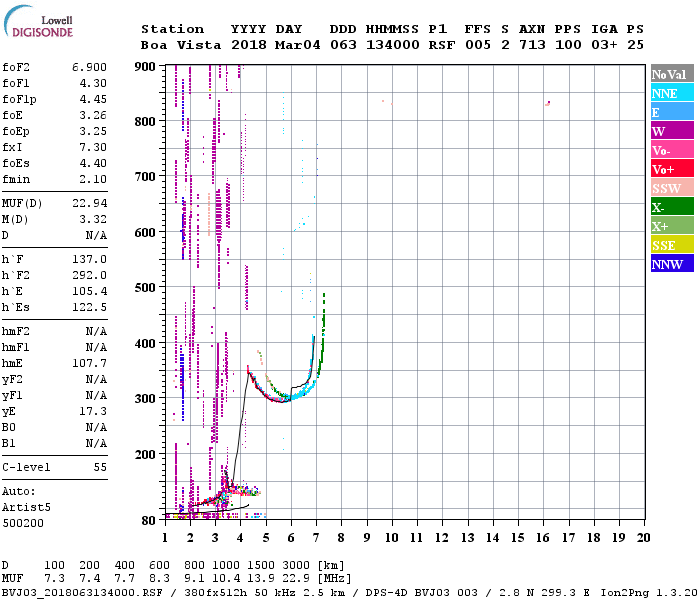Viewport: 700px width, 600px height.
Task: Click the yE value 17.3
Action: click(93, 411)
